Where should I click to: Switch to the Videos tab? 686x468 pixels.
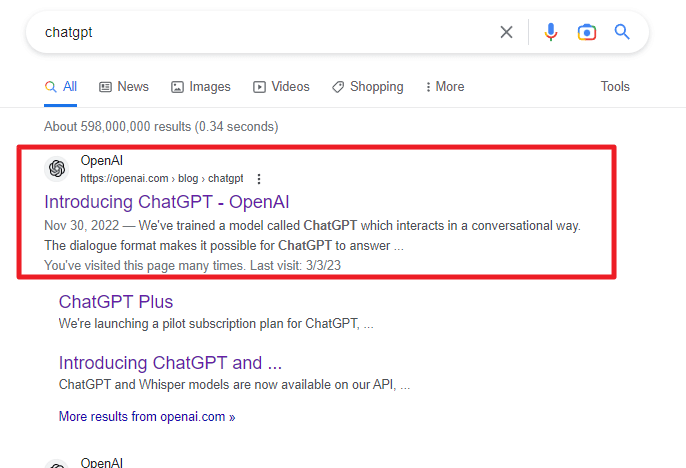[281, 87]
